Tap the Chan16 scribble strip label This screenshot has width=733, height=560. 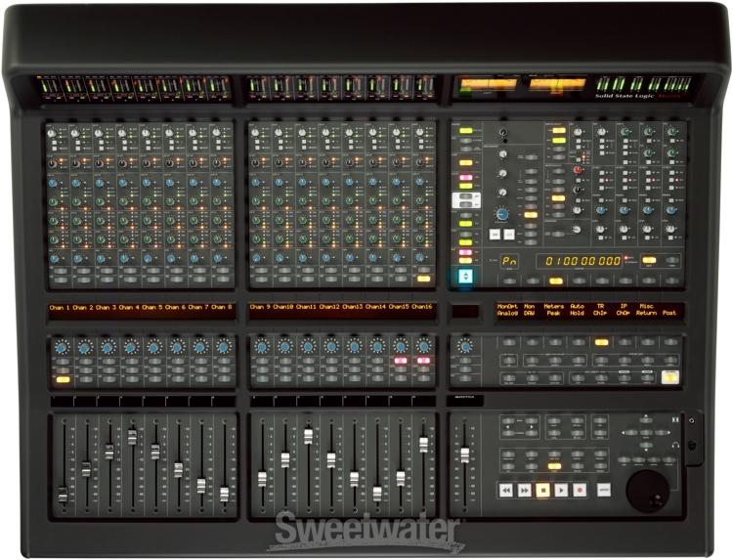[422, 307]
